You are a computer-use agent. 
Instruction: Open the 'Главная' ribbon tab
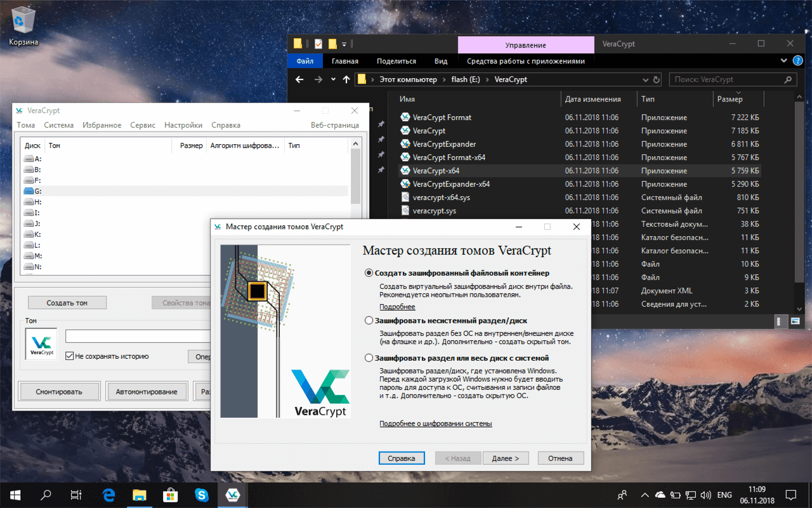(x=345, y=61)
